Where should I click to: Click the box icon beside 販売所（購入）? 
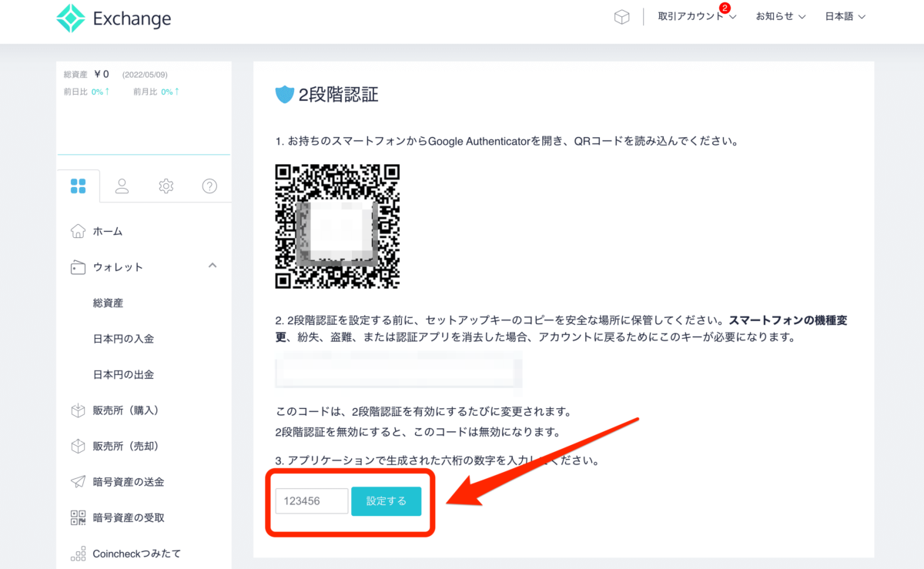pos(78,410)
